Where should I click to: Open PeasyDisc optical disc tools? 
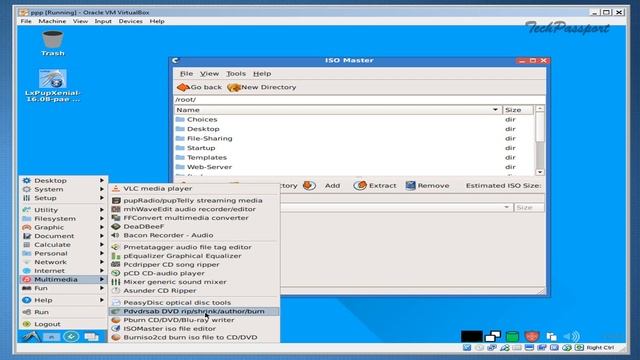pos(194,302)
